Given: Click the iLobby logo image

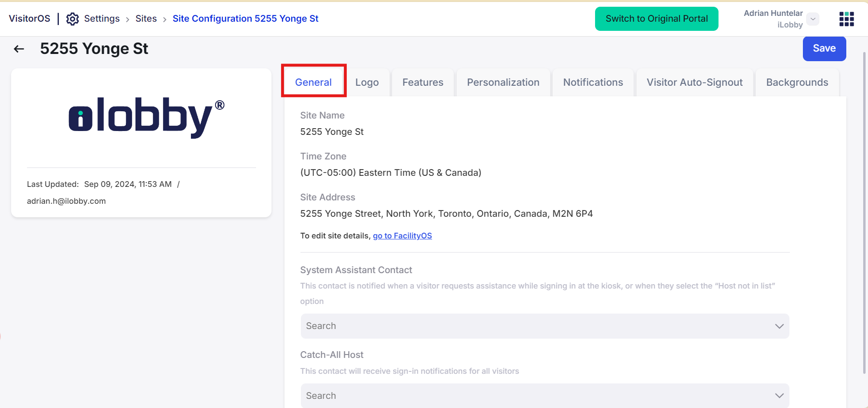Looking at the screenshot, I should click(146, 118).
